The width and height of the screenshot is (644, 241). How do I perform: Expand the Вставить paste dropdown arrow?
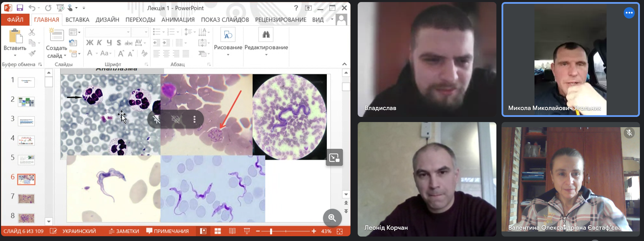(x=15, y=56)
